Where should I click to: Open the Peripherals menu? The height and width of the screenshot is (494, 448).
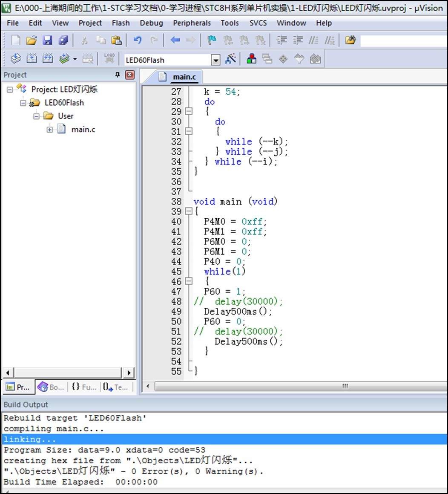click(x=192, y=23)
